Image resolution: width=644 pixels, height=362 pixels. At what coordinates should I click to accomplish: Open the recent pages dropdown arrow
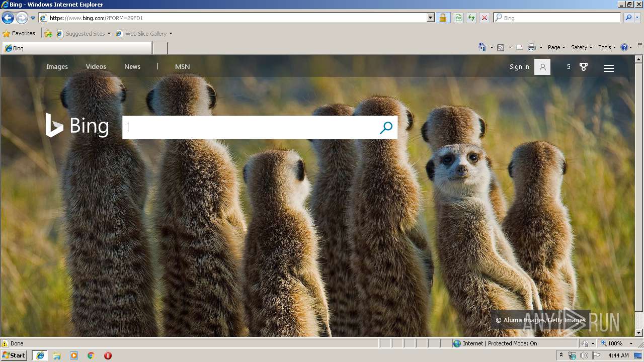click(x=33, y=18)
